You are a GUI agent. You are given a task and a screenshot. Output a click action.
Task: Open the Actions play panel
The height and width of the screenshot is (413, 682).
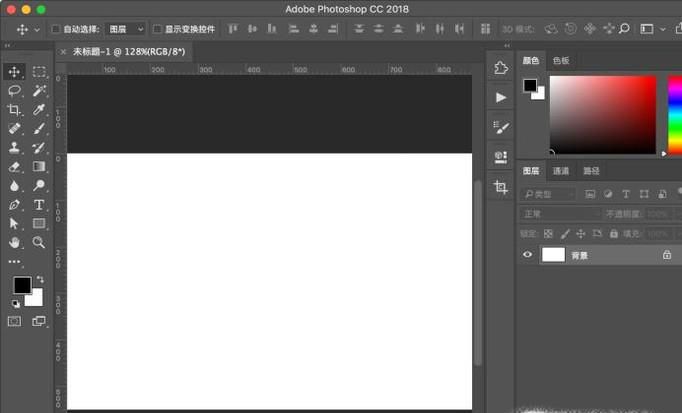[x=501, y=97]
